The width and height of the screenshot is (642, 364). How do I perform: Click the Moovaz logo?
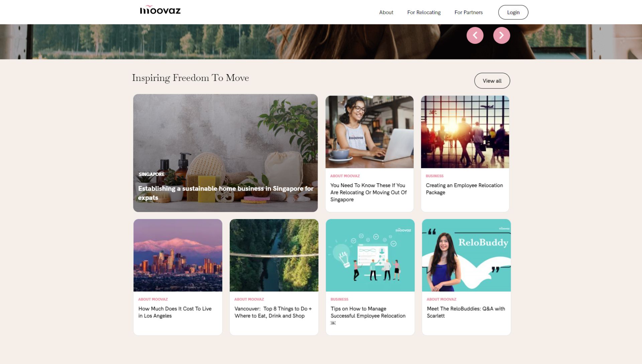160,10
